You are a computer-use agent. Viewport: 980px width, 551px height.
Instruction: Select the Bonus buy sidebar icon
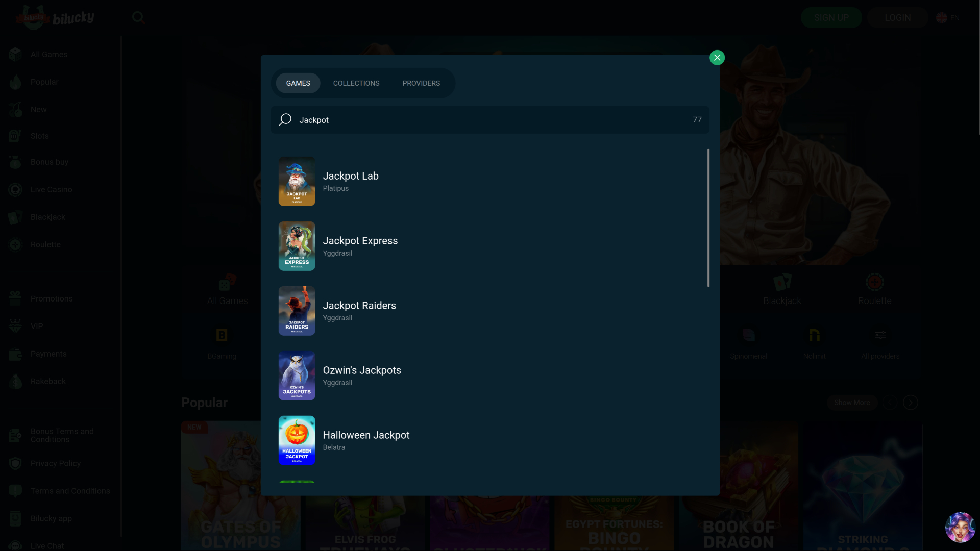point(15,162)
